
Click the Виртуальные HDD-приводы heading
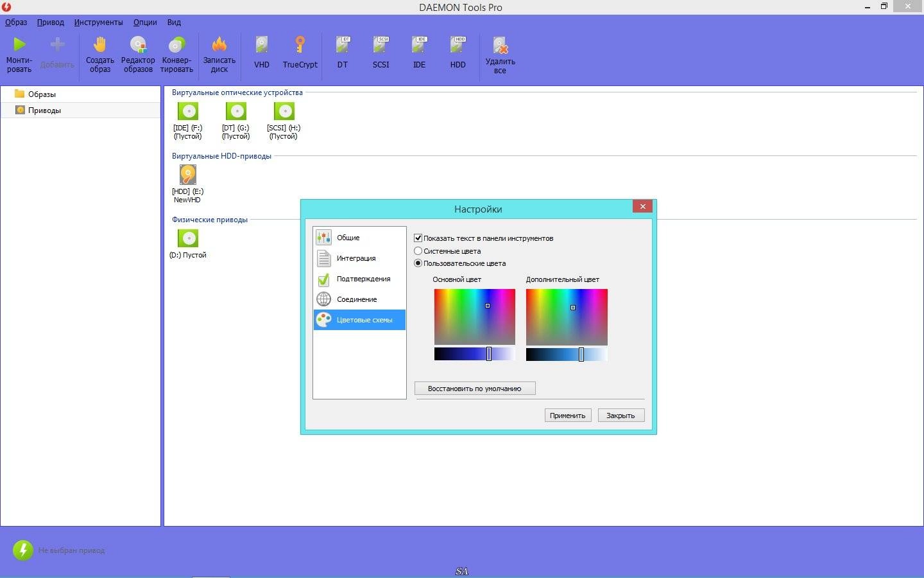pyautogui.click(x=221, y=156)
